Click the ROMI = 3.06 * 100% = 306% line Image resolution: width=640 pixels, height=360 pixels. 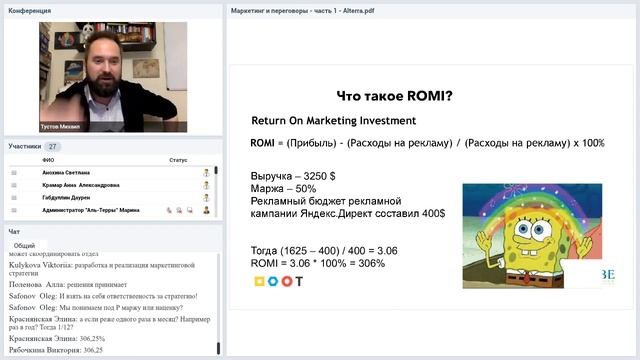[x=318, y=263]
